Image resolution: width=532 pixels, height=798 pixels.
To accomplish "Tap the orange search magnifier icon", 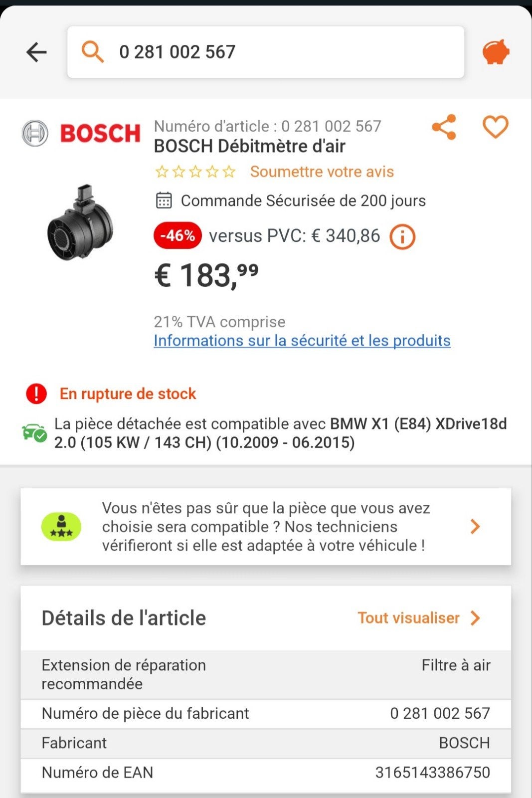I will (93, 52).
